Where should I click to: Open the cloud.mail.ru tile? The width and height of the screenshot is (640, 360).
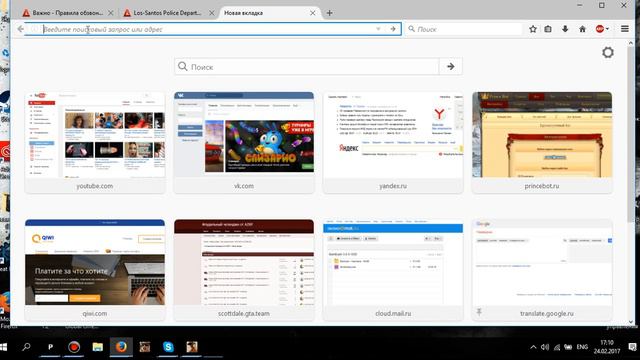[393, 270]
